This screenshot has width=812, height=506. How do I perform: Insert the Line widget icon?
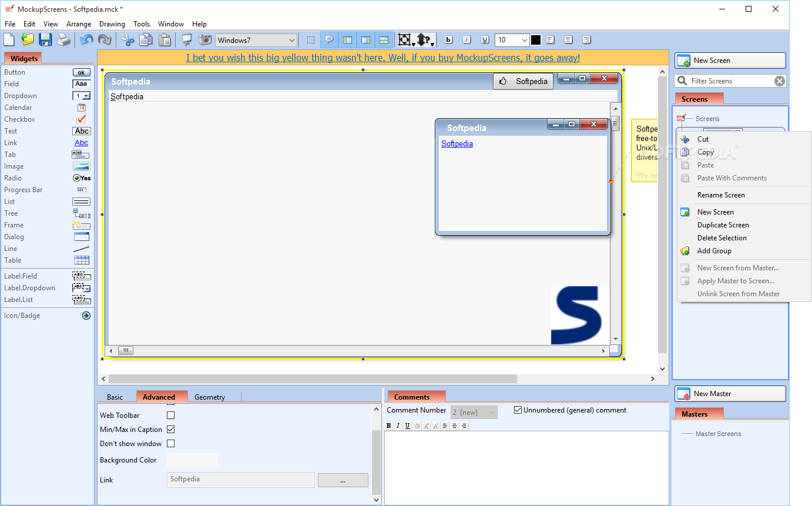(82, 249)
